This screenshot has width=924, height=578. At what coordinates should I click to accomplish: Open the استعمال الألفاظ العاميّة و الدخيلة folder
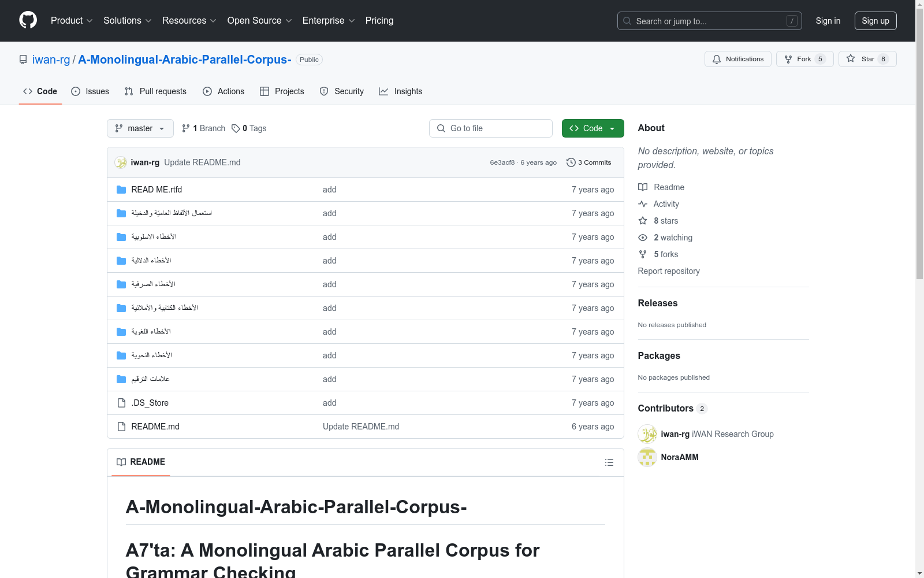172,213
